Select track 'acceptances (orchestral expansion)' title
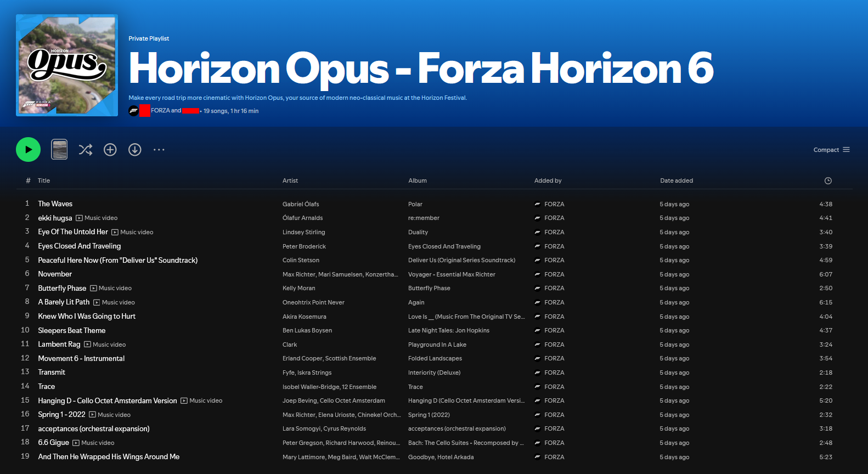This screenshot has height=474, width=868. pos(94,428)
